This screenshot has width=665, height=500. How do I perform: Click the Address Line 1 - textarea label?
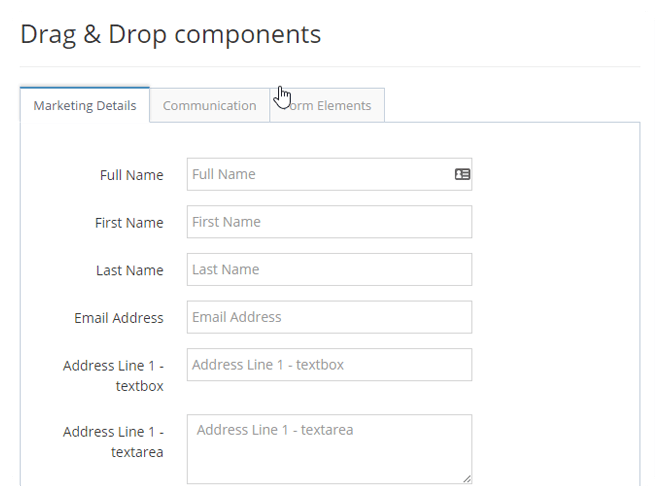click(113, 442)
